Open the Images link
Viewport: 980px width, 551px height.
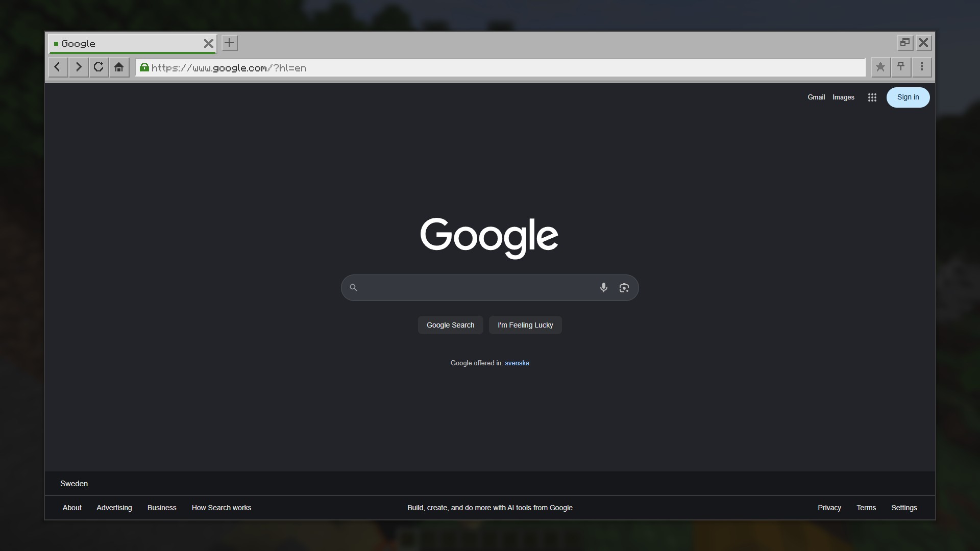click(x=843, y=97)
